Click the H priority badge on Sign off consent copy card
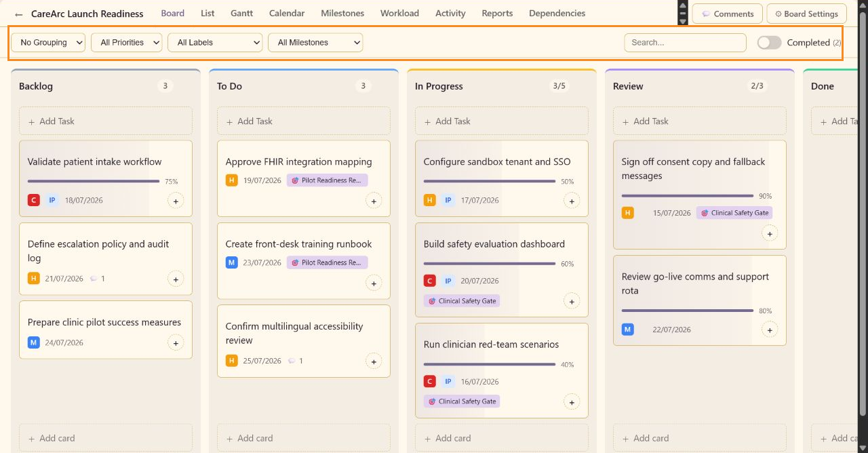The height and width of the screenshot is (453, 868). tap(628, 213)
